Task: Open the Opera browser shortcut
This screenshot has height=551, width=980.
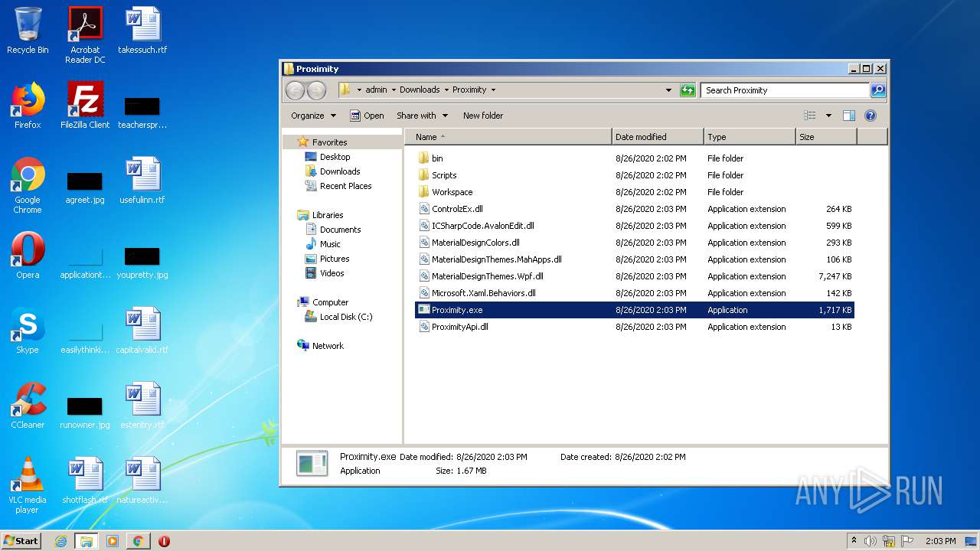Action: pyautogui.click(x=28, y=256)
